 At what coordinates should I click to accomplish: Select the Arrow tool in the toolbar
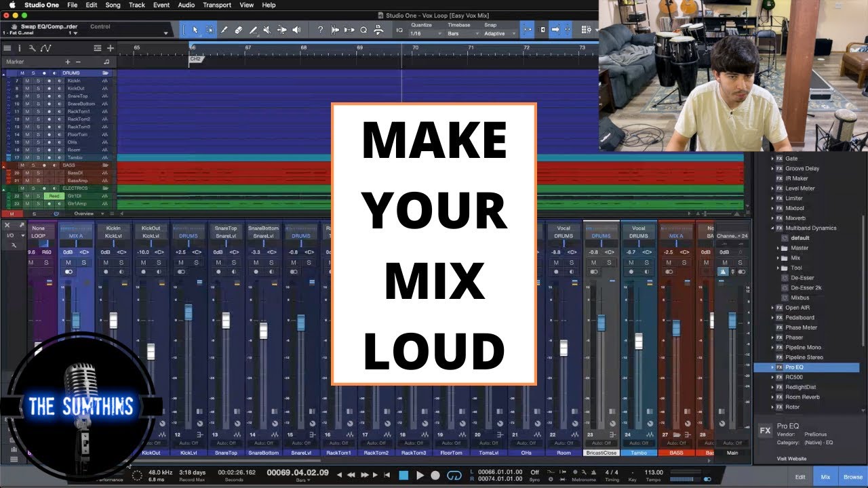click(x=195, y=30)
